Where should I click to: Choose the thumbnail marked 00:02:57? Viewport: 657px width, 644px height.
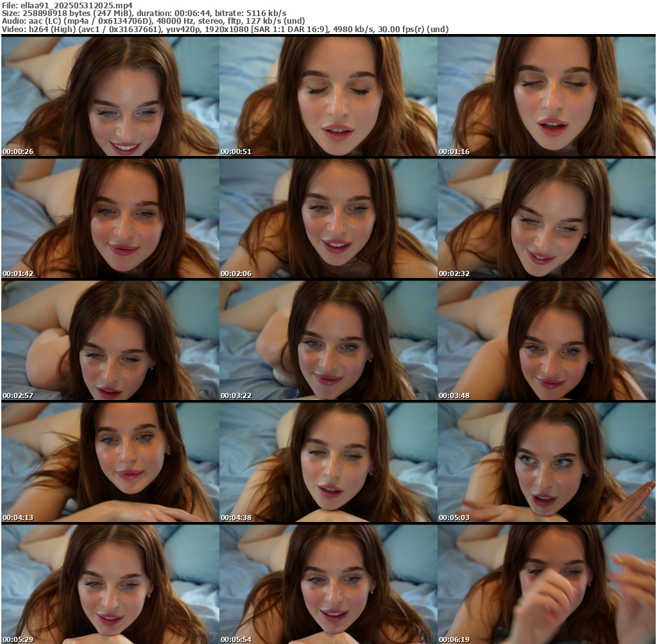pyautogui.click(x=110, y=340)
